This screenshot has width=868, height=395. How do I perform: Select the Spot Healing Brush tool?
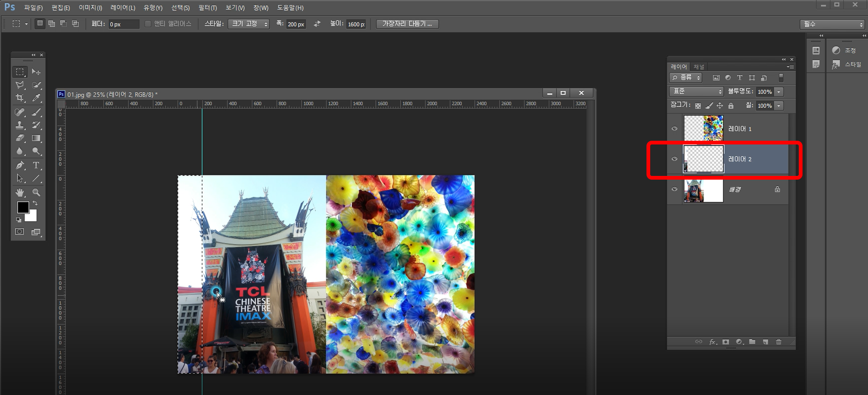[20, 112]
